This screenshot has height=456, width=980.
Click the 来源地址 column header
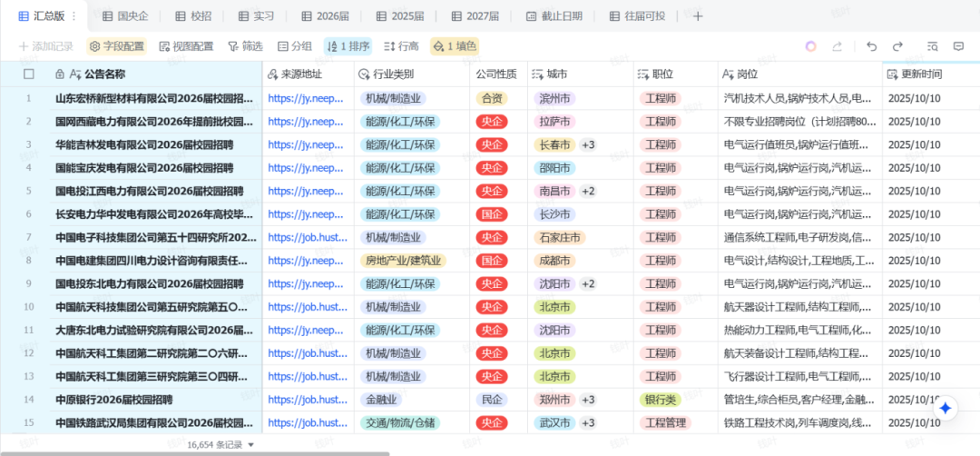click(309, 74)
